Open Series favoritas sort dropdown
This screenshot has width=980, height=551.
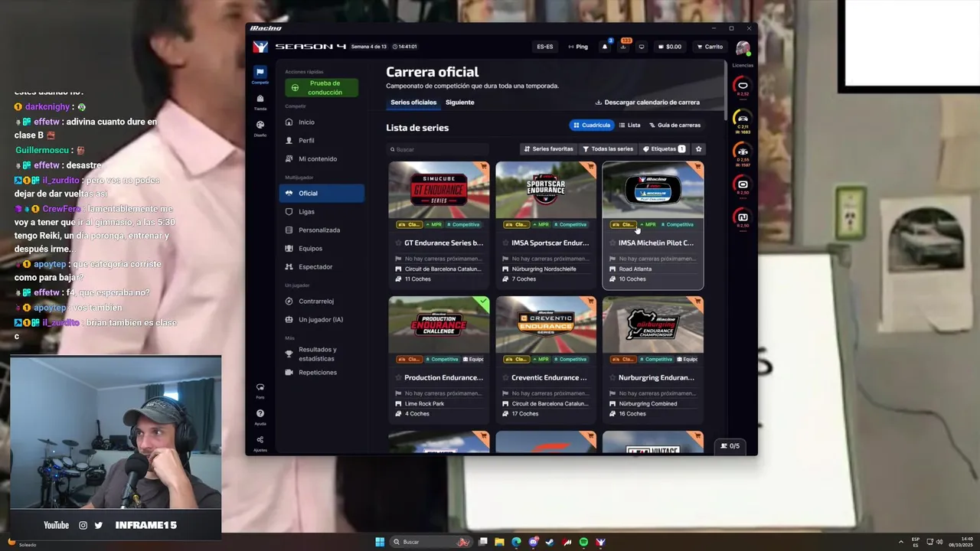pyautogui.click(x=548, y=148)
